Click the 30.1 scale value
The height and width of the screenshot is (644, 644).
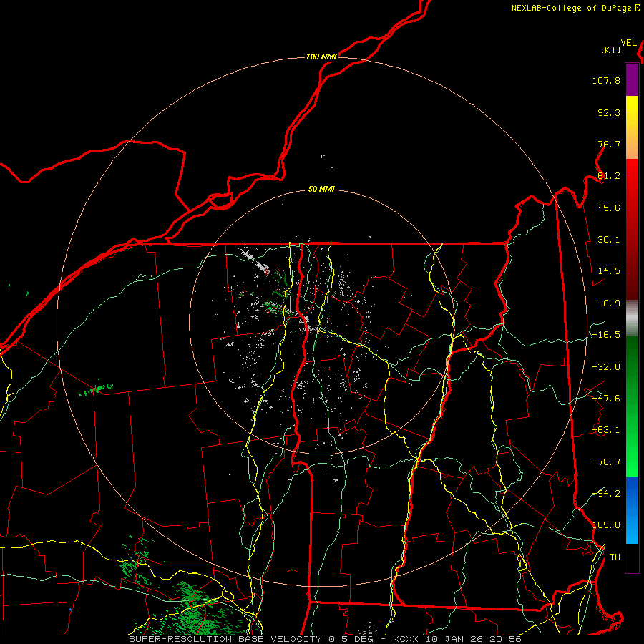coord(609,240)
